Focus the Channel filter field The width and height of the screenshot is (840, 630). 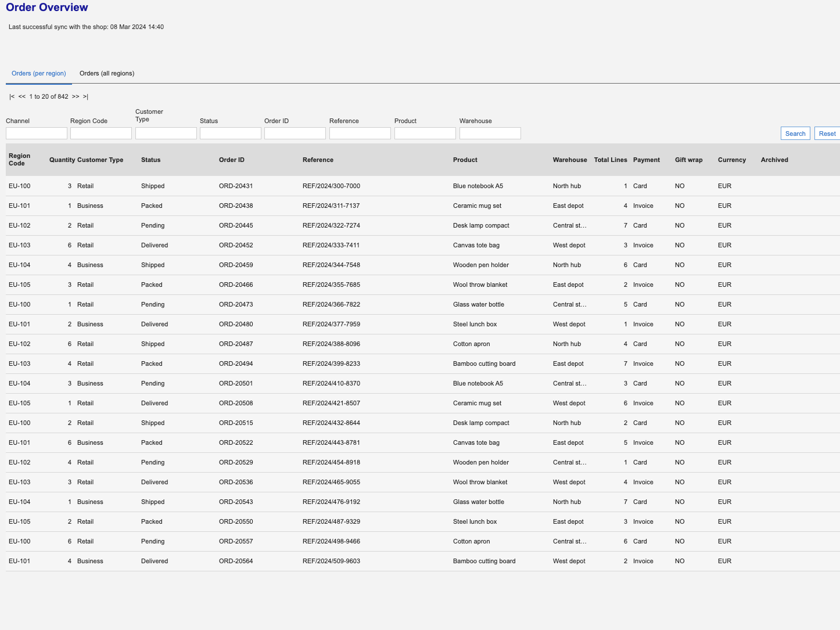tap(37, 133)
